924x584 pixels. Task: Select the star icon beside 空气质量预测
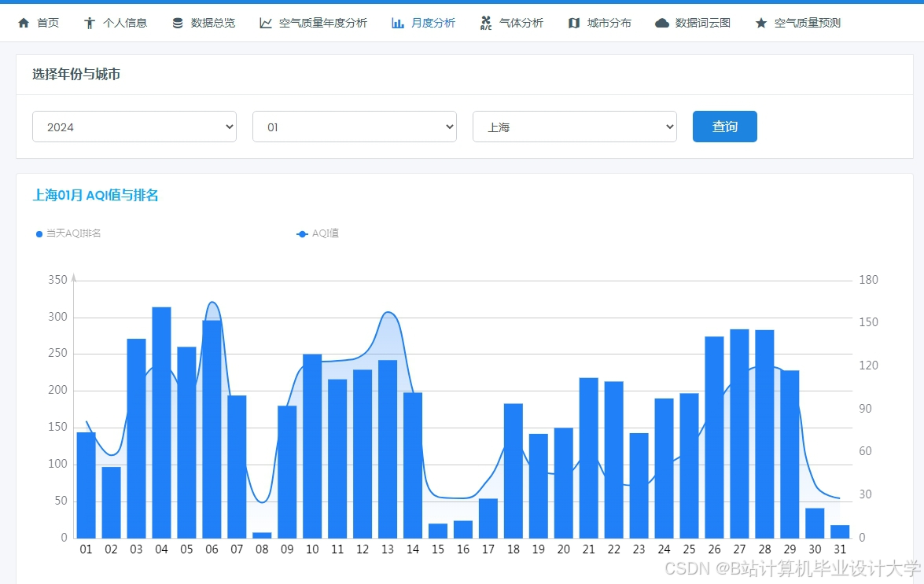click(x=760, y=22)
